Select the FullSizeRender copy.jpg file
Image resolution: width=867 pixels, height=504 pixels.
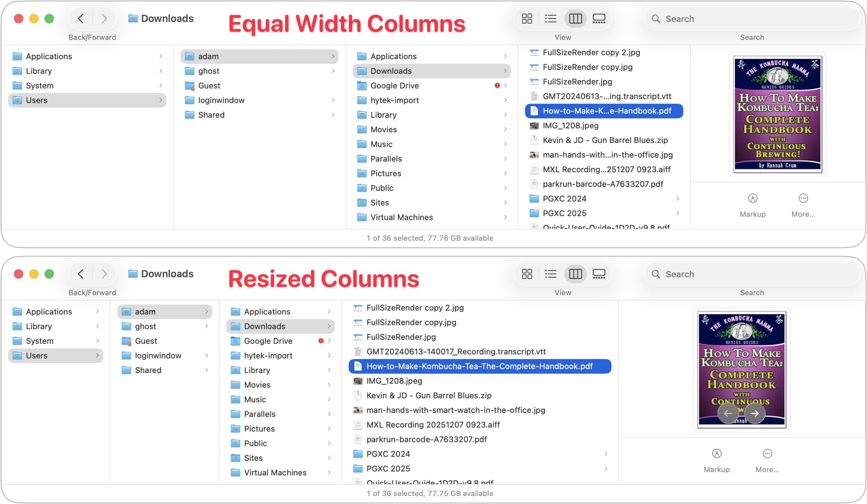pos(587,67)
